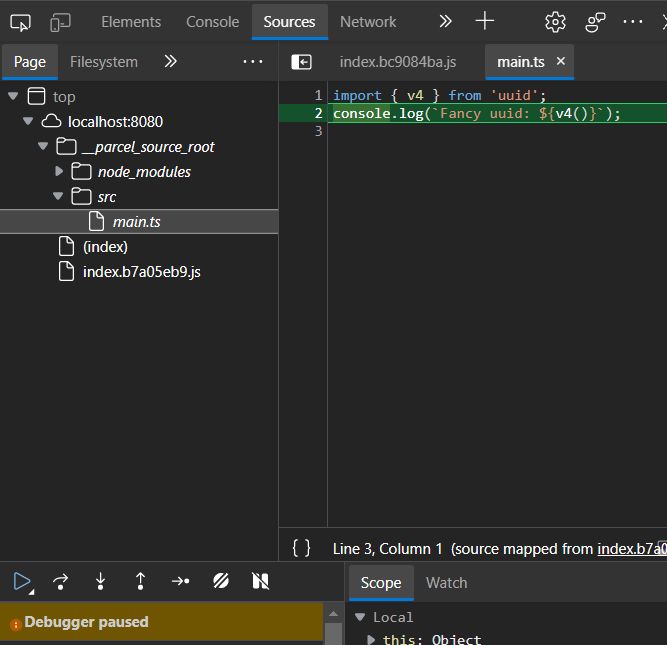Click the import keyword on line 1
This screenshot has height=645, width=667.
click(357, 95)
